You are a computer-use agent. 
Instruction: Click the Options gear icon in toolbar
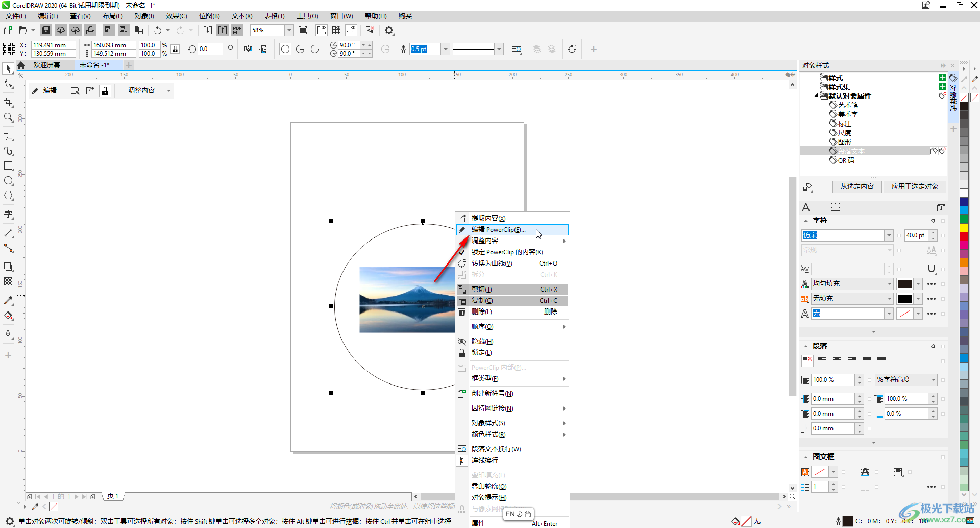click(389, 30)
